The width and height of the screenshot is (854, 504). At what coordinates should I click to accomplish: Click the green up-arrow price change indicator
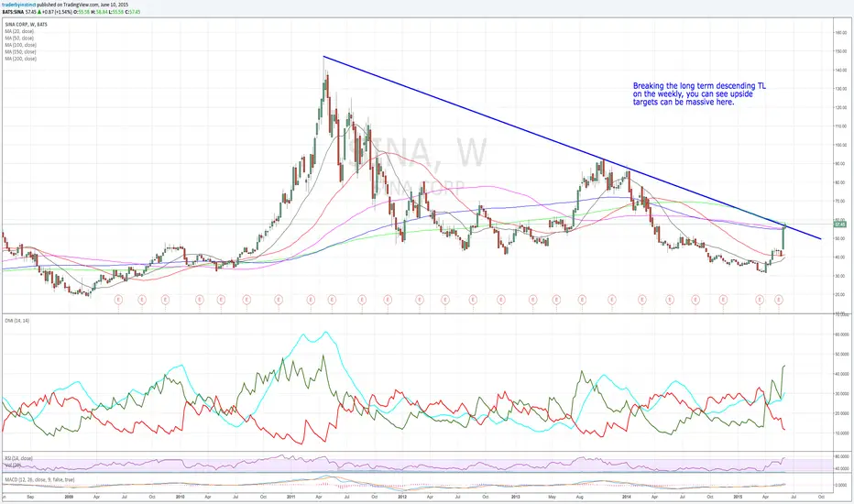click(x=38, y=11)
